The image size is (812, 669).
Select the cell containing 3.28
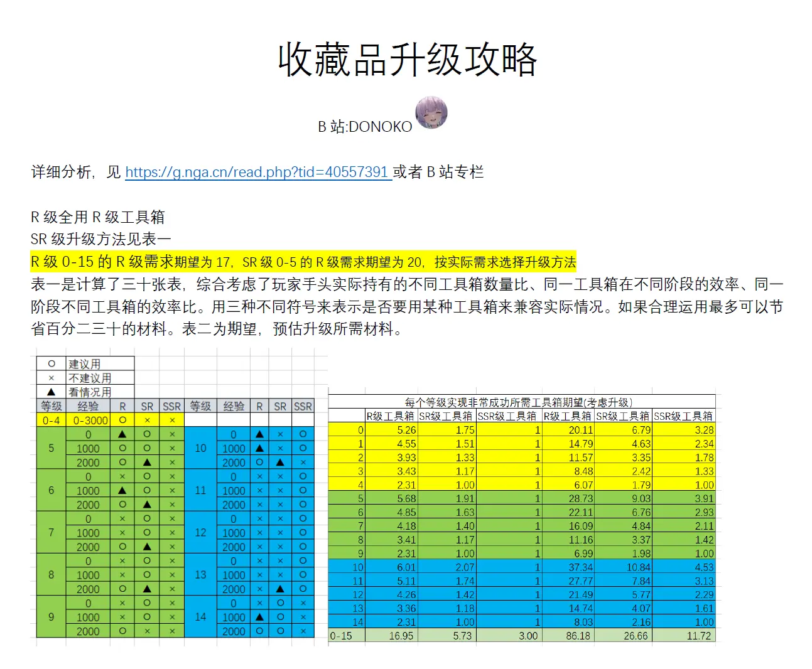(x=684, y=430)
